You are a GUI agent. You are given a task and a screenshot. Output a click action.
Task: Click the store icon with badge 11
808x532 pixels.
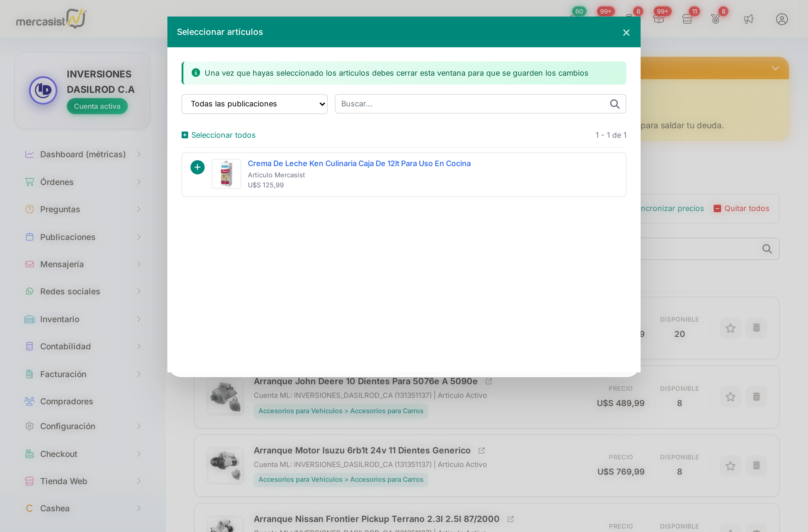coord(687,19)
